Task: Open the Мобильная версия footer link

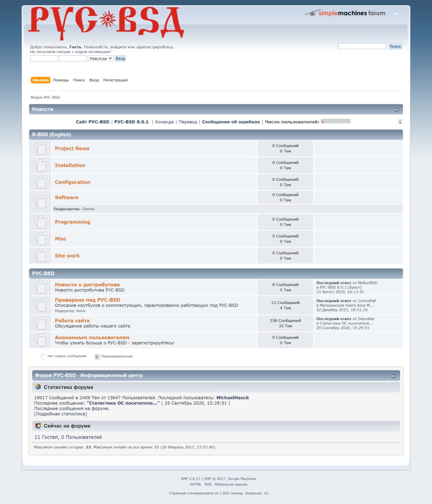Action: (231, 485)
